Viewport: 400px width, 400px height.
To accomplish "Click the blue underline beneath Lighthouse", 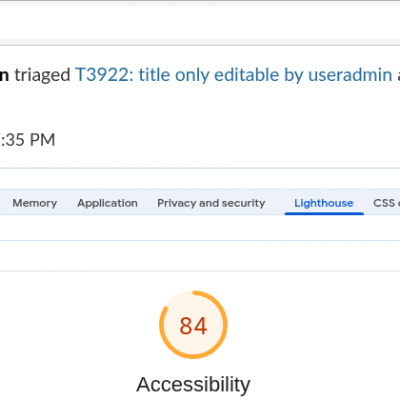I will click(x=324, y=214).
